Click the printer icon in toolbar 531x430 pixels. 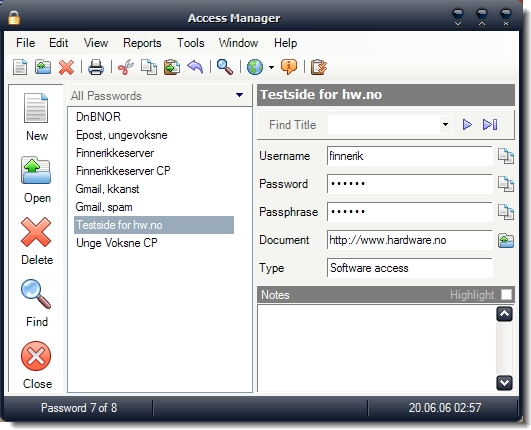(x=96, y=67)
